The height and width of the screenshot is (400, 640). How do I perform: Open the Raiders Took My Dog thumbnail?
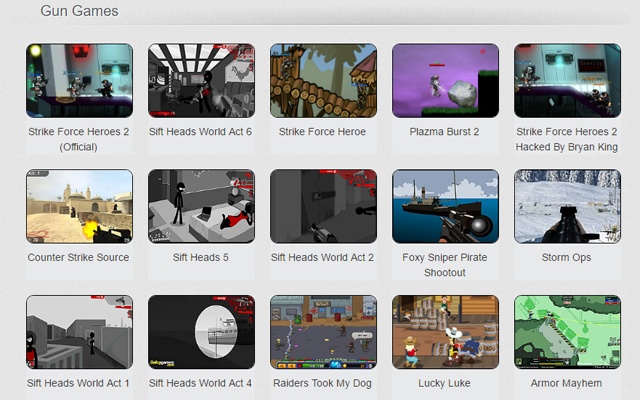point(323,332)
